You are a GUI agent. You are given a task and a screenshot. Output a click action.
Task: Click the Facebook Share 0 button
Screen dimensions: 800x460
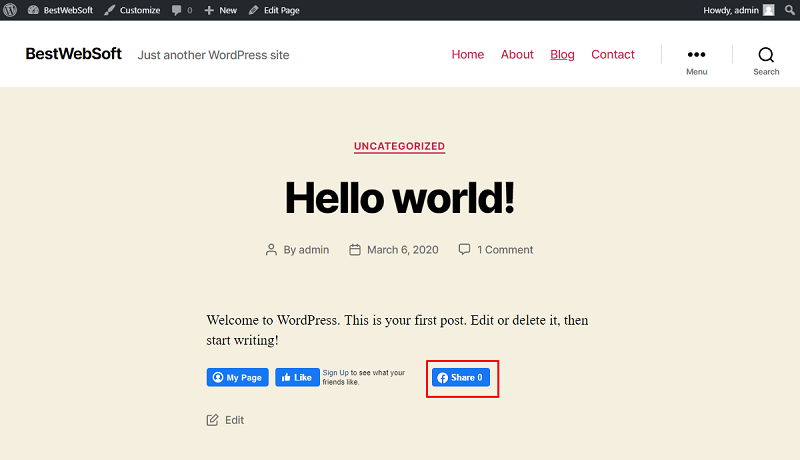pyautogui.click(x=461, y=377)
